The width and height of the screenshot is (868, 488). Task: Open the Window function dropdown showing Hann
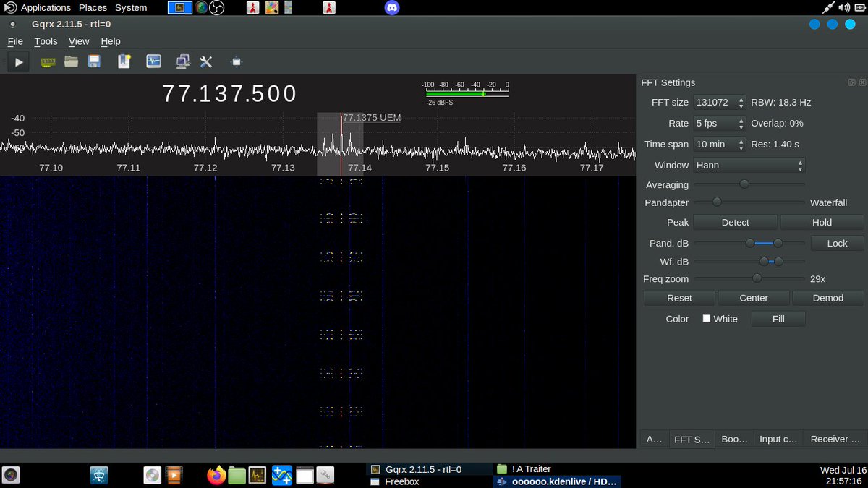(749, 166)
